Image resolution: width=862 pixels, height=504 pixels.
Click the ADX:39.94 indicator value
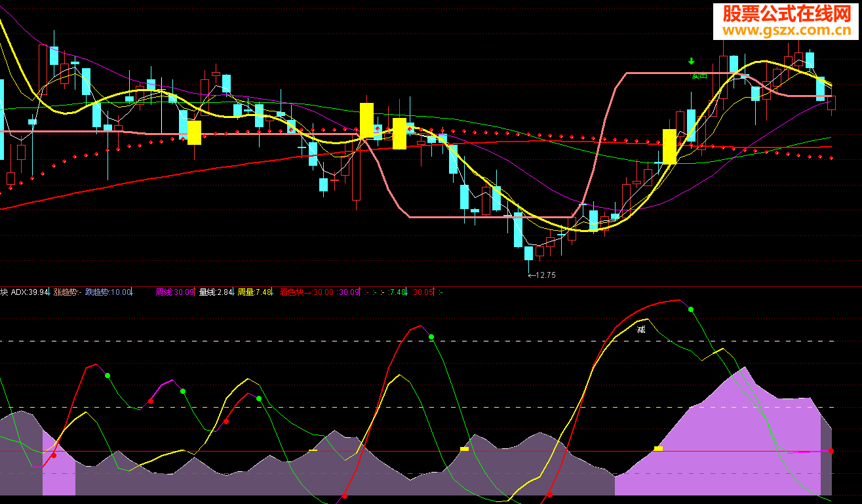point(30,292)
